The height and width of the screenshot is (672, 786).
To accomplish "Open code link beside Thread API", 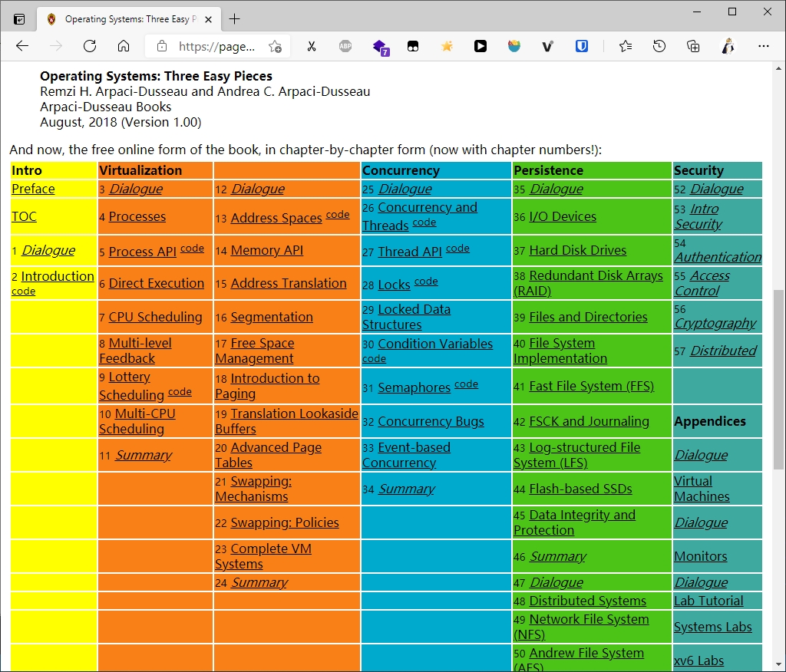I will click(x=457, y=249).
